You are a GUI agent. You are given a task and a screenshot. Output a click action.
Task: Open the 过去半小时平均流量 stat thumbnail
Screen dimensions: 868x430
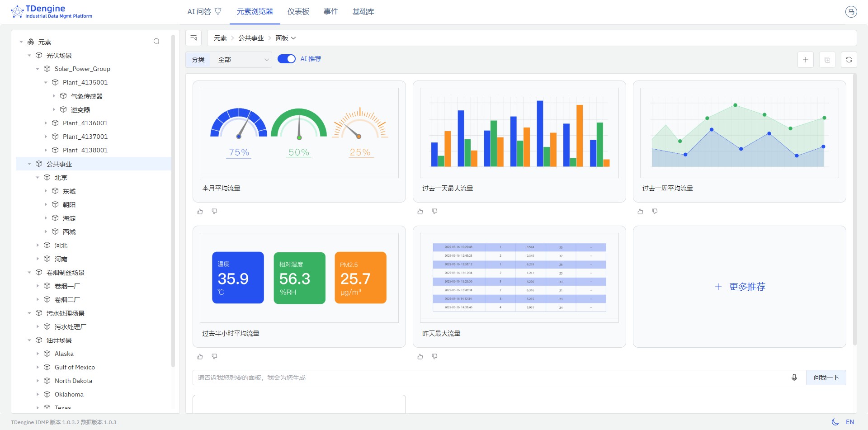(299, 278)
